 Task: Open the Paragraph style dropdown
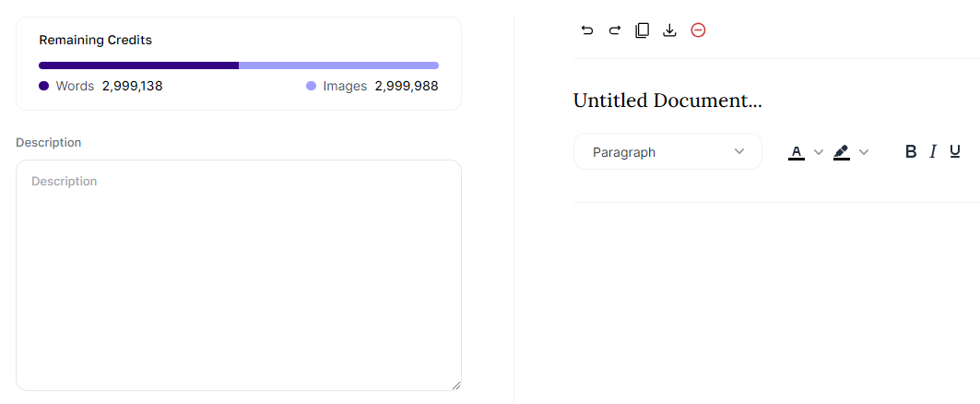[667, 151]
